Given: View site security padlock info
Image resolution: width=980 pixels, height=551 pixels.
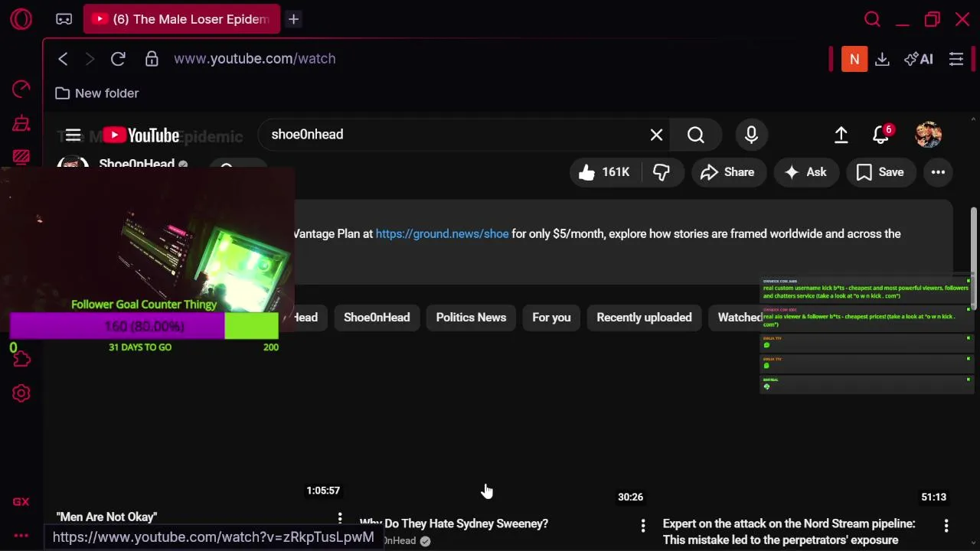Looking at the screenshot, I should [x=152, y=59].
